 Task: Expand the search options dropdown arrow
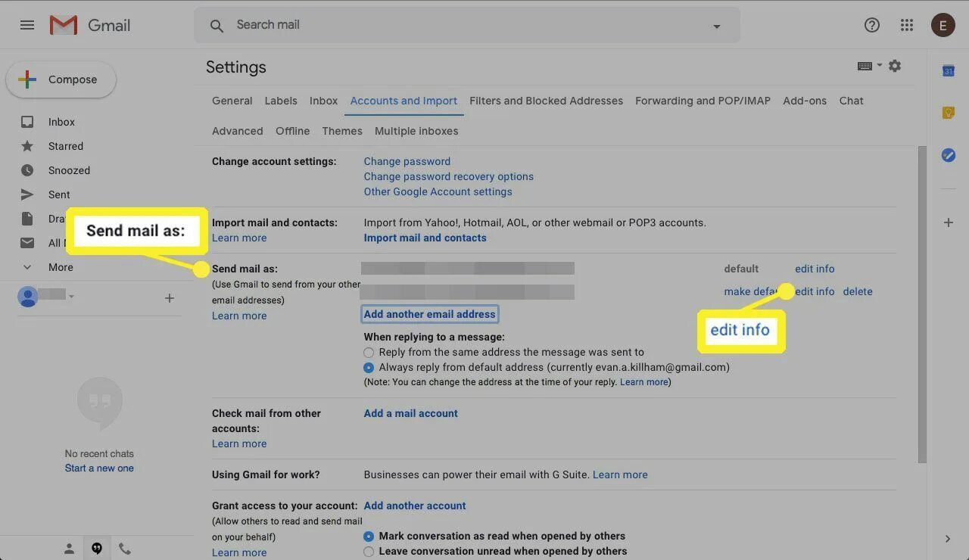pos(716,26)
